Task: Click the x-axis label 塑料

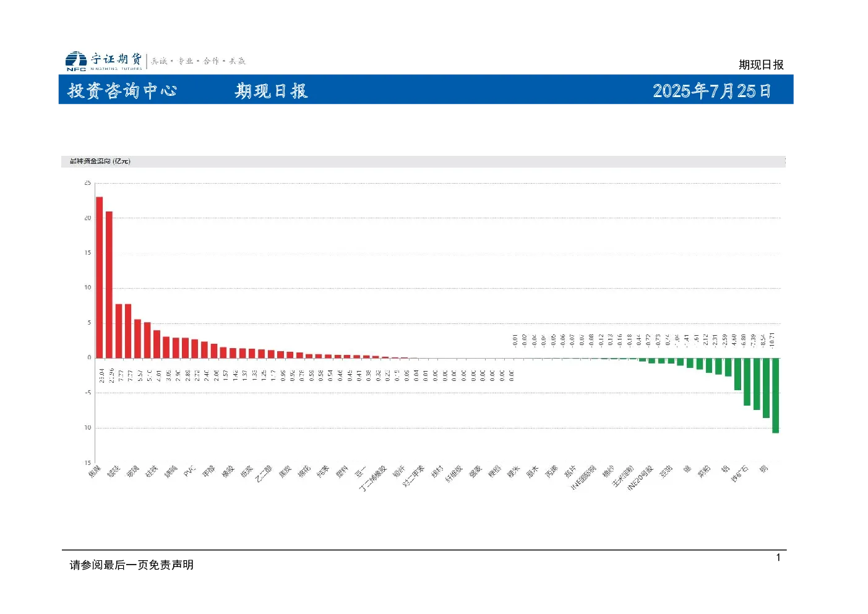Action: (x=342, y=472)
